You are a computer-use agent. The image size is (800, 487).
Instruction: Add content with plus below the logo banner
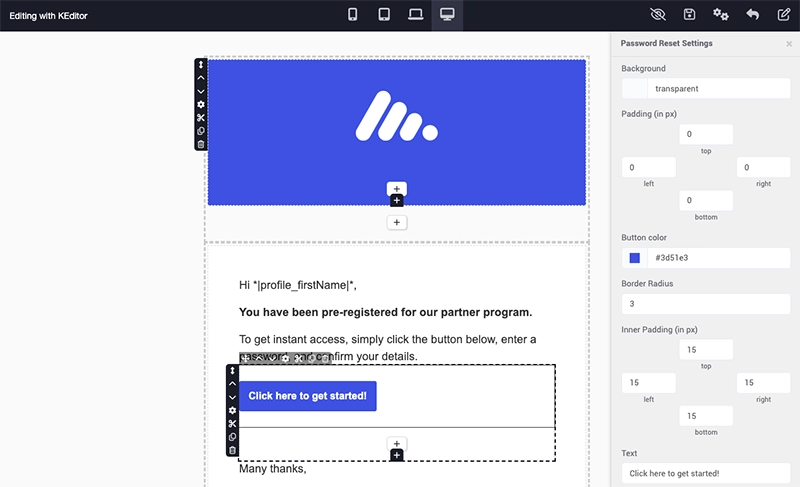tap(397, 222)
